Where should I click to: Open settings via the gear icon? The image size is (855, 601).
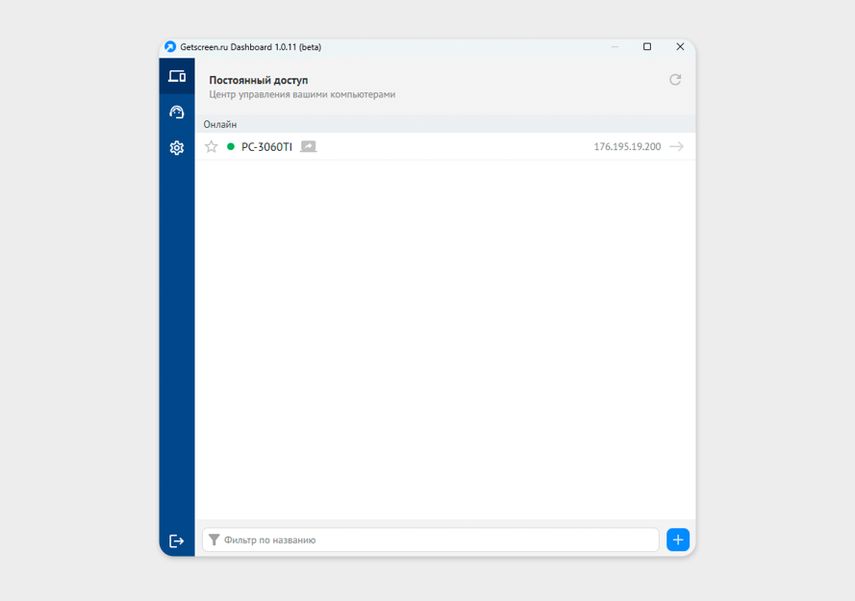[x=177, y=148]
